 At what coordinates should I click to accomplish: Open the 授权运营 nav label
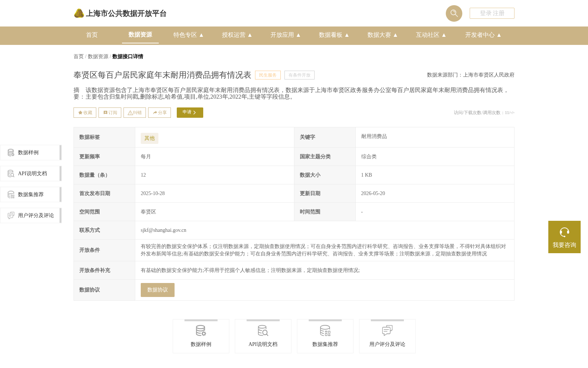pyautogui.click(x=234, y=35)
